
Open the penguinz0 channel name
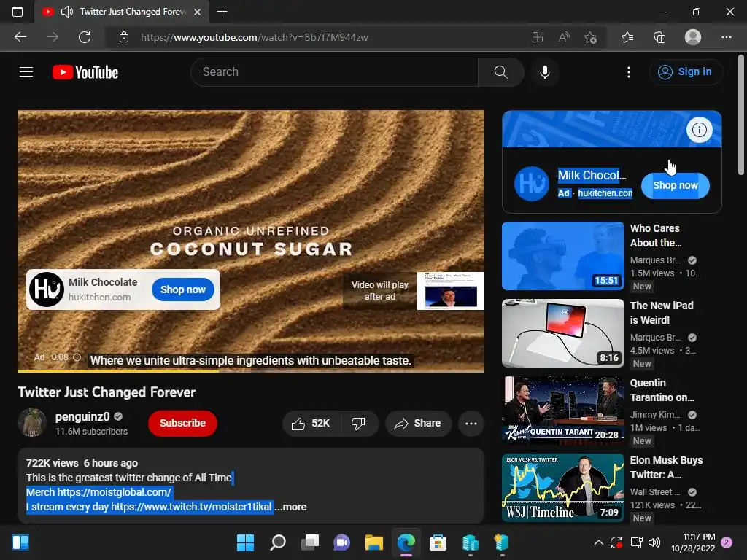(82, 416)
